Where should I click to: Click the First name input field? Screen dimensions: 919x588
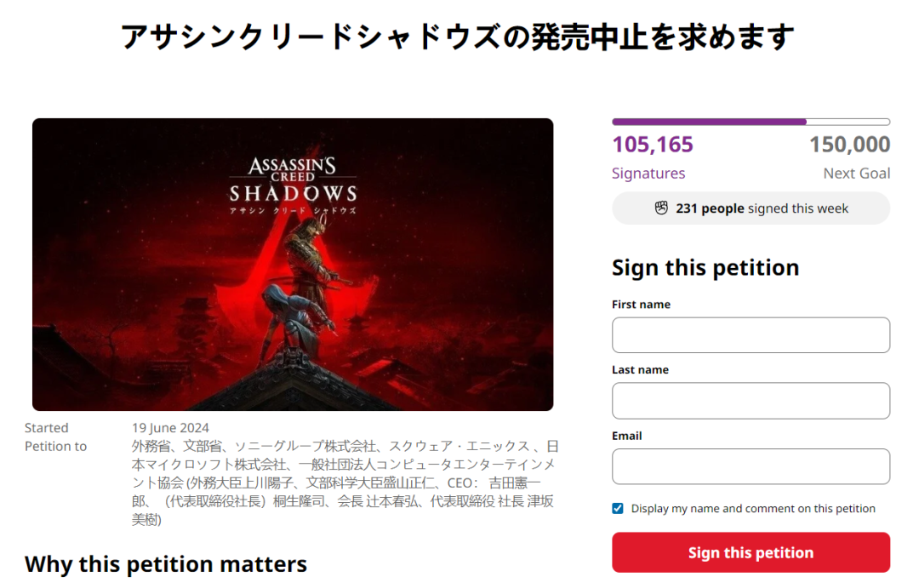pos(751,335)
